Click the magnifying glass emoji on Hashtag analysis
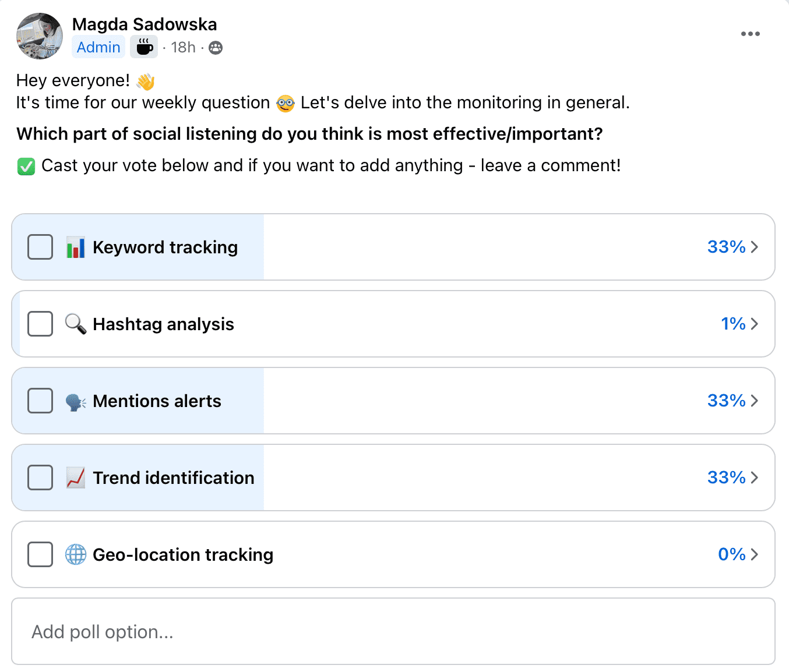 [x=76, y=324]
